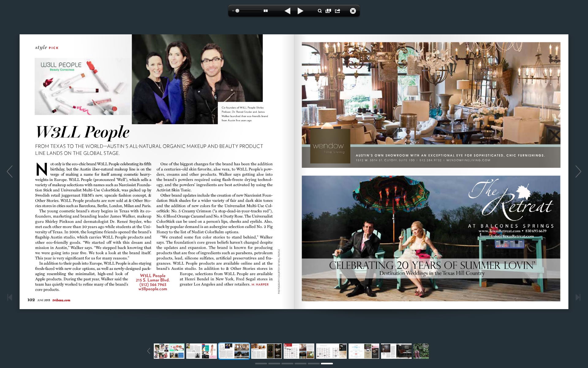Click the co-founders group photo
588x368 pixels.
pyautogui.click(x=197, y=79)
